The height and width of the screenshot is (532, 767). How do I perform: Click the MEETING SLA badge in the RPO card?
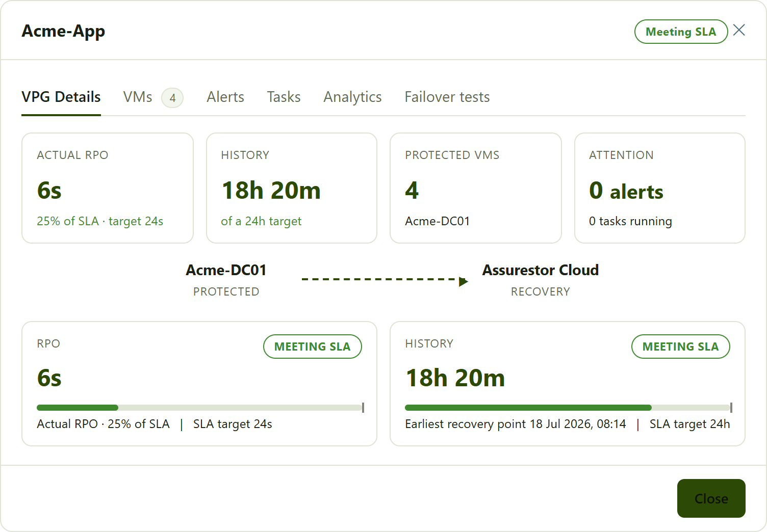313,347
